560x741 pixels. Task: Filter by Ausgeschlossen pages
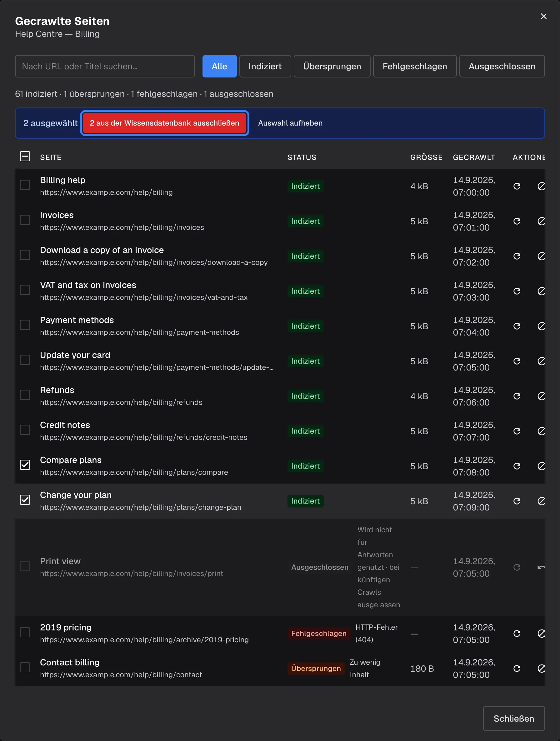[502, 66]
